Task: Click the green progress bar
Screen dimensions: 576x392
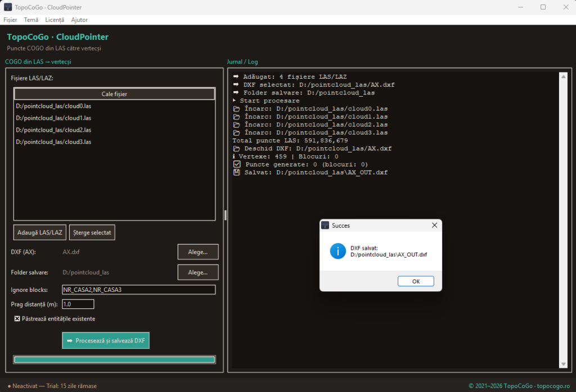Action: 114,360
